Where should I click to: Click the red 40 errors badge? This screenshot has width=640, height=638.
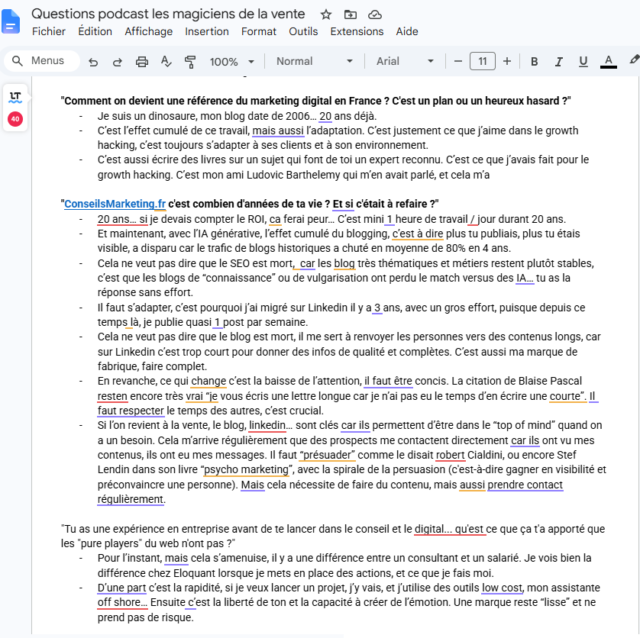[x=15, y=119]
